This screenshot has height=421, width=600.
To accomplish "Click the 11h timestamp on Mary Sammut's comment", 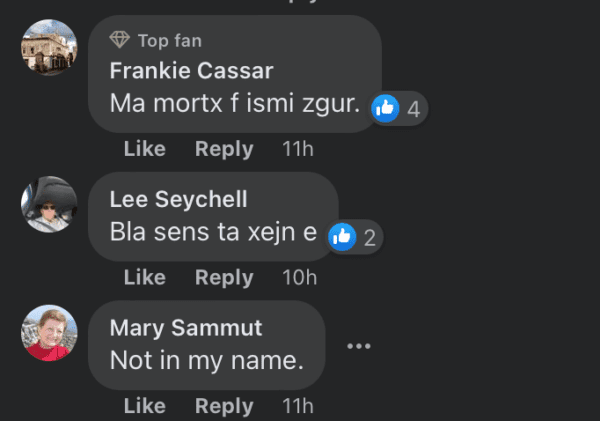I will click(x=298, y=406).
